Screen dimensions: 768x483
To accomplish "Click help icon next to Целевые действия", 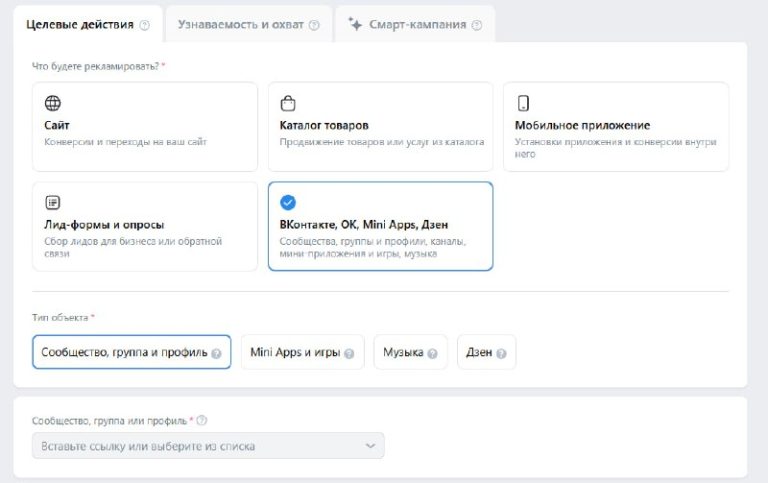I will tap(145, 25).
